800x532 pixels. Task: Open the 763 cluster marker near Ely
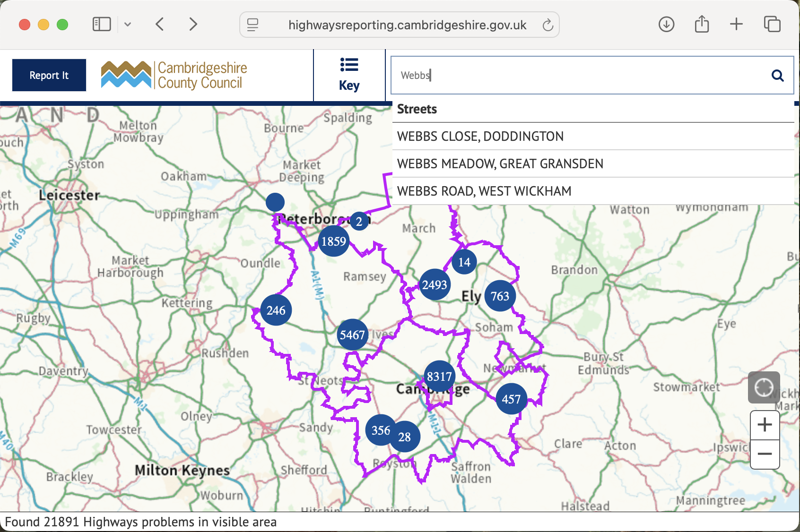(500, 296)
